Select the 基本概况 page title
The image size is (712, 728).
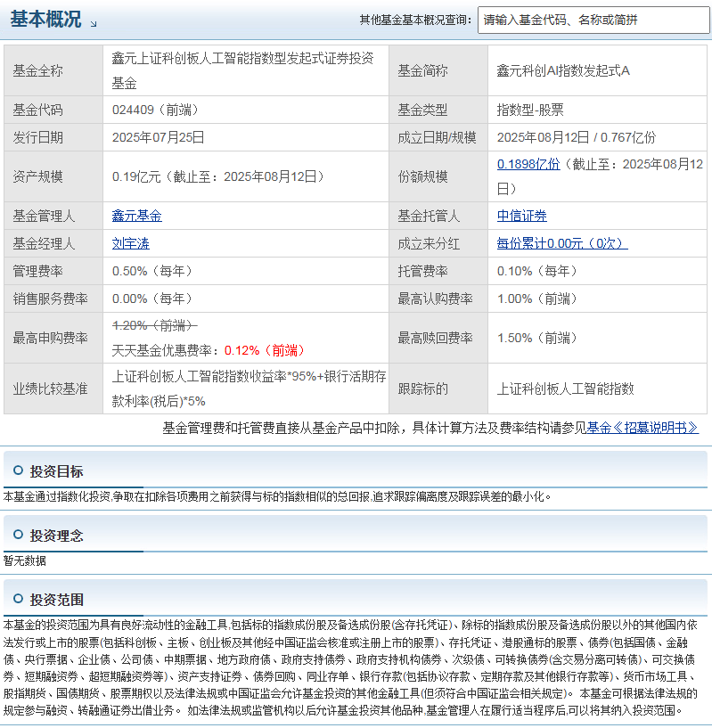[x=46, y=20]
